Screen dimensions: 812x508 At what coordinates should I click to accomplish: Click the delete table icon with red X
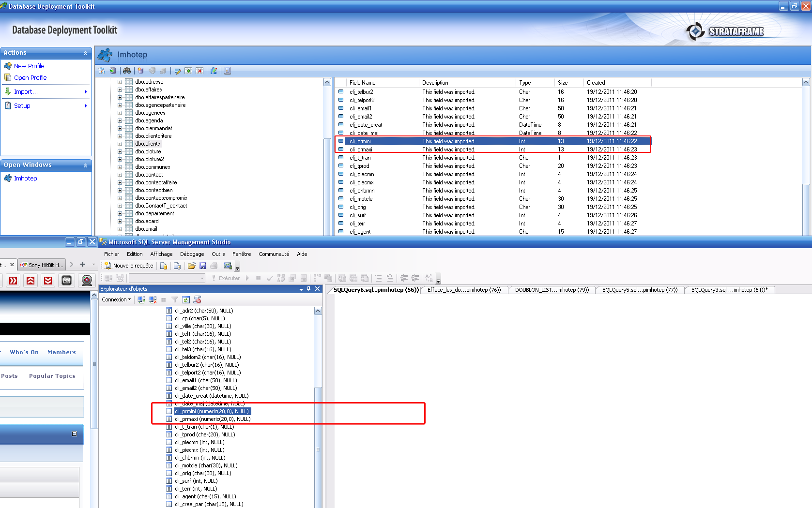click(x=199, y=71)
